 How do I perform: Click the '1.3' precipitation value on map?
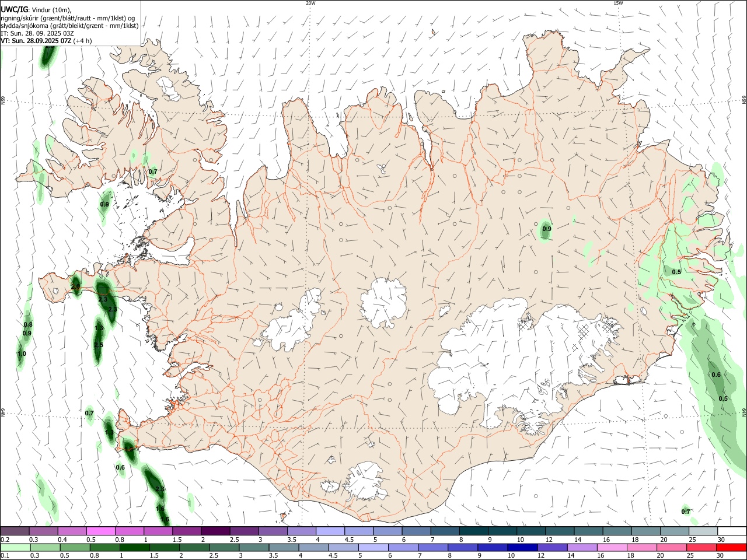[x=99, y=328]
